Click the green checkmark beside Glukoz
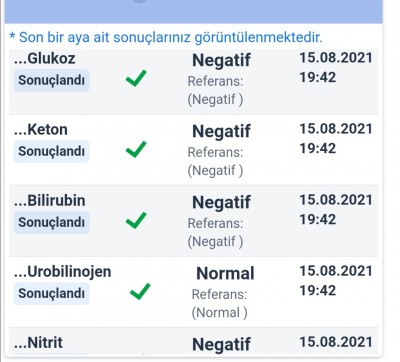The image size is (400, 362). 136,78
